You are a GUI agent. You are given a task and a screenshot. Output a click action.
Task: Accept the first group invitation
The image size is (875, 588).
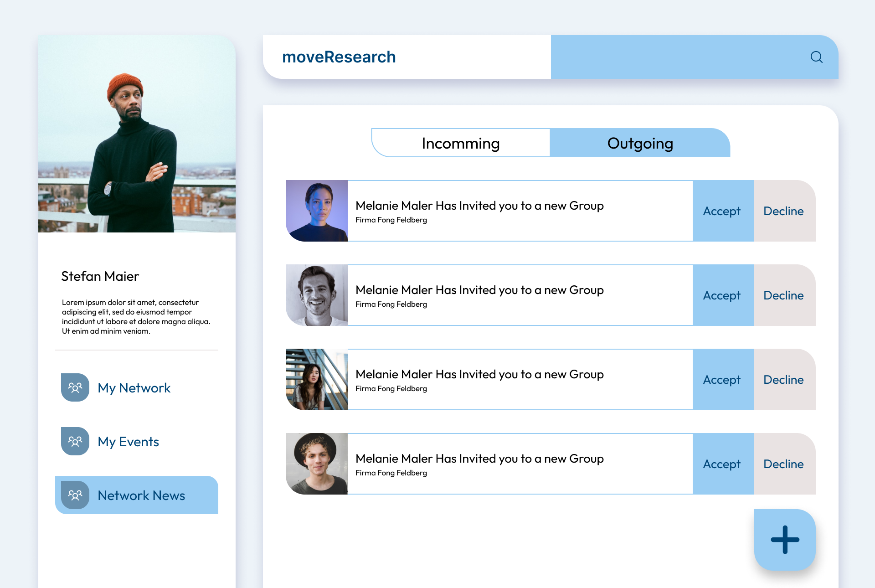[x=723, y=211]
